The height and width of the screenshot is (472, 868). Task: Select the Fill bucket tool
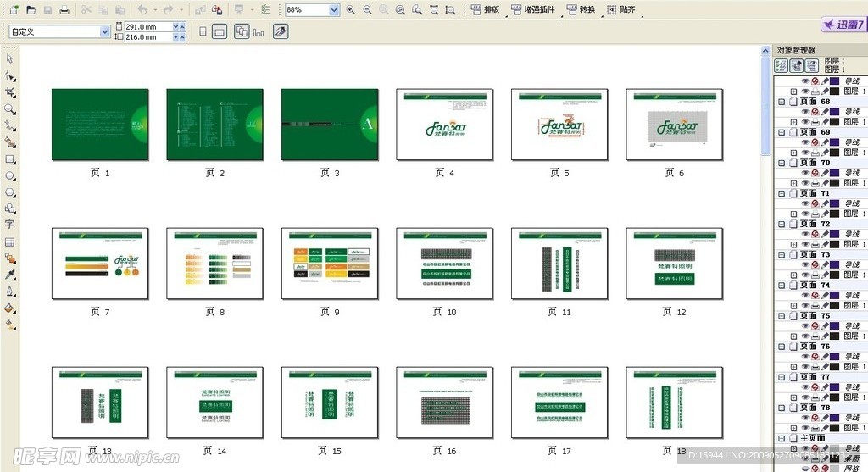[x=10, y=308]
